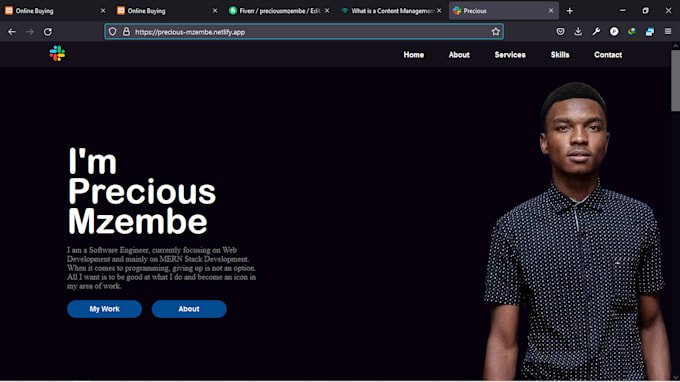Close the Fiverr preciousmzembe tab
Screen dimensions: 680x382
pos(327,11)
